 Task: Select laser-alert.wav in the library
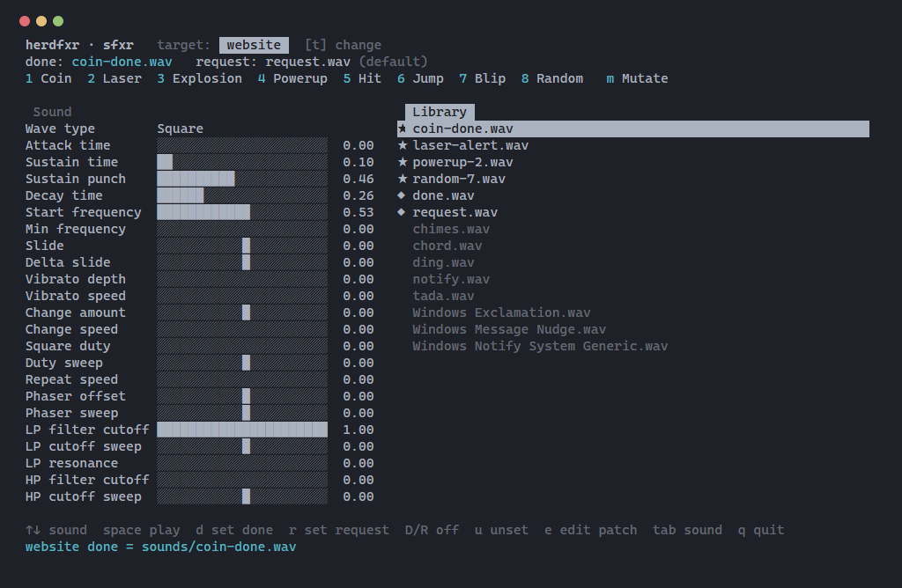coord(470,145)
